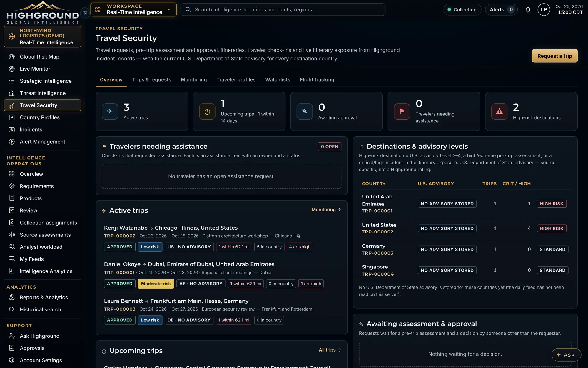Open Collection assignments in the sidebar

42,223
